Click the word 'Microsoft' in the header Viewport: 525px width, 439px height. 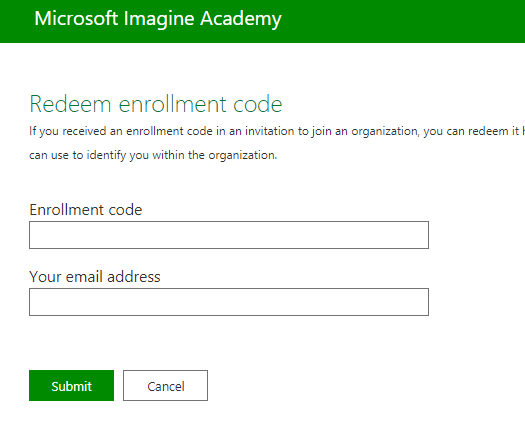point(76,18)
